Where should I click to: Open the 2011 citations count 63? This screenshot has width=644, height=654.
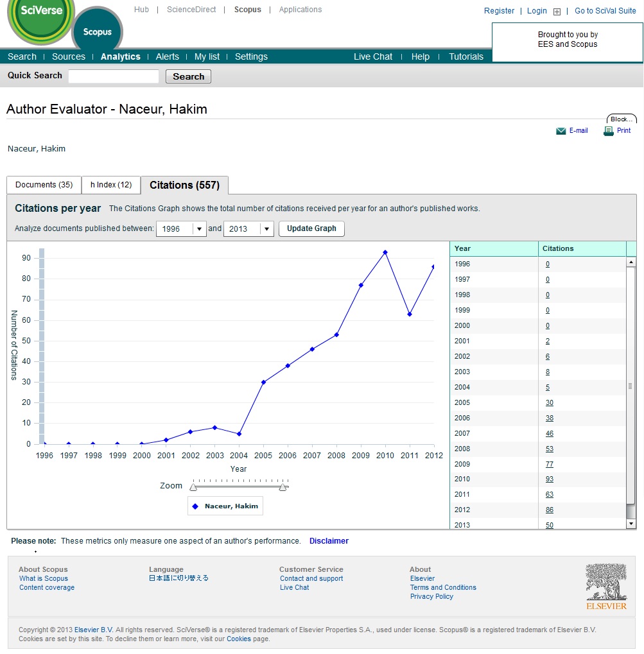click(x=549, y=495)
